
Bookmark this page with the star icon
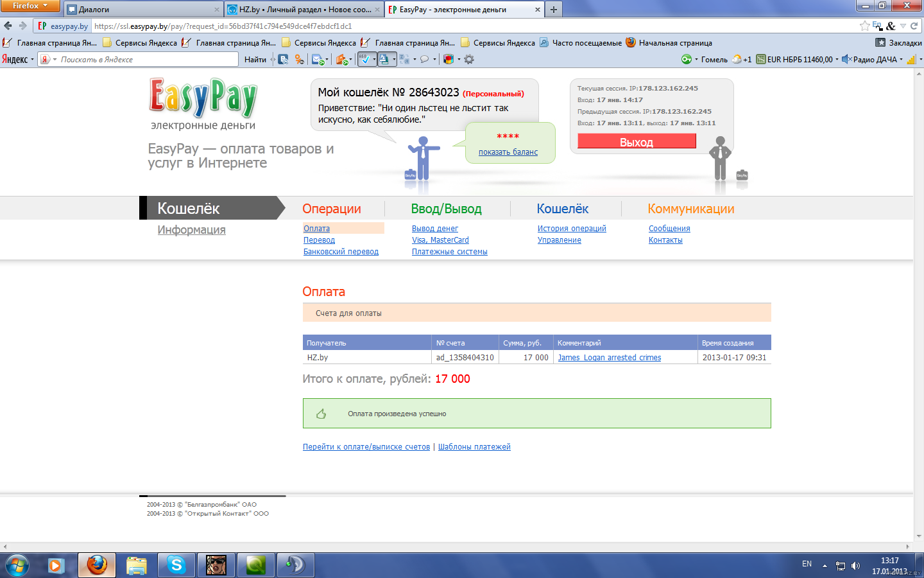click(864, 26)
